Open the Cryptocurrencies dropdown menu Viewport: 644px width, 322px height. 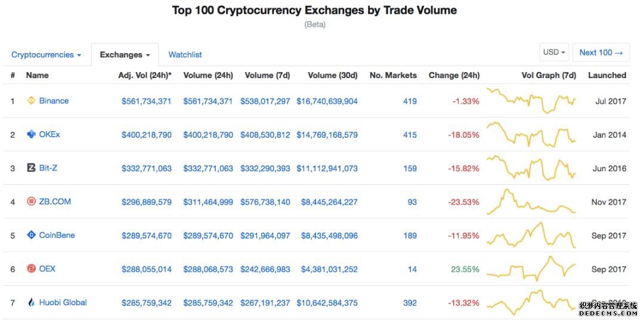(x=46, y=55)
